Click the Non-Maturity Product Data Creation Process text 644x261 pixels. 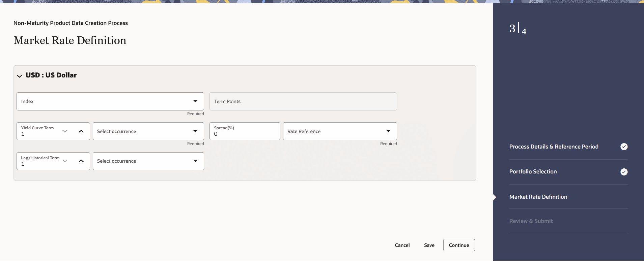pyautogui.click(x=71, y=23)
